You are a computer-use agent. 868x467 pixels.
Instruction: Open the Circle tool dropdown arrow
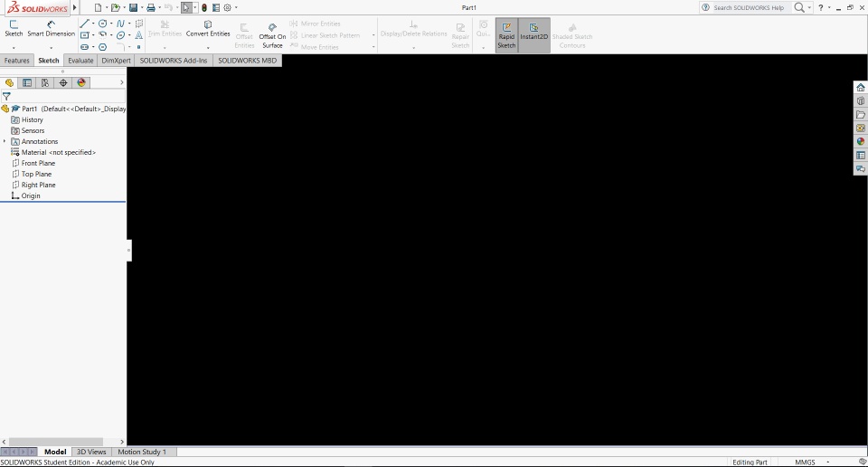pos(111,24)
